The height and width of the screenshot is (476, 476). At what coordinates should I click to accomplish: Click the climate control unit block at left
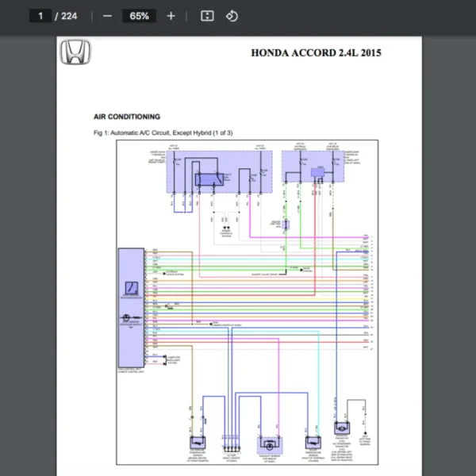pos(130,306)
